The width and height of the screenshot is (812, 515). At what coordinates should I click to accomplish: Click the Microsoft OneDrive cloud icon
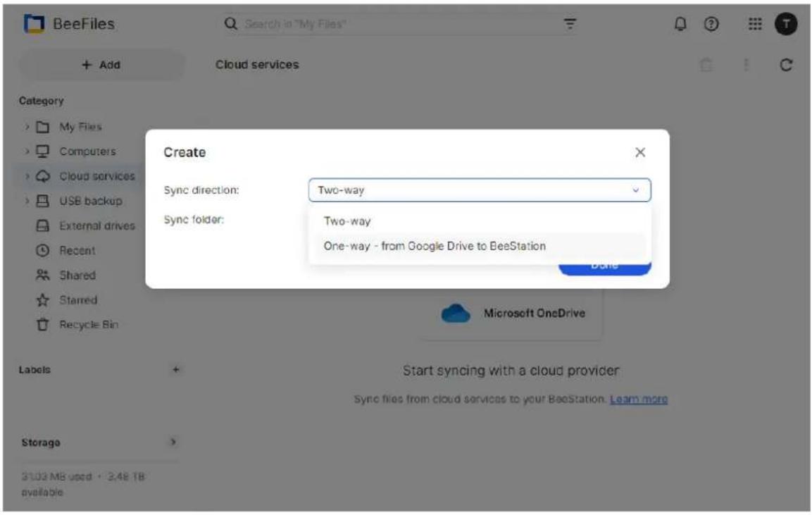point(455,314)
